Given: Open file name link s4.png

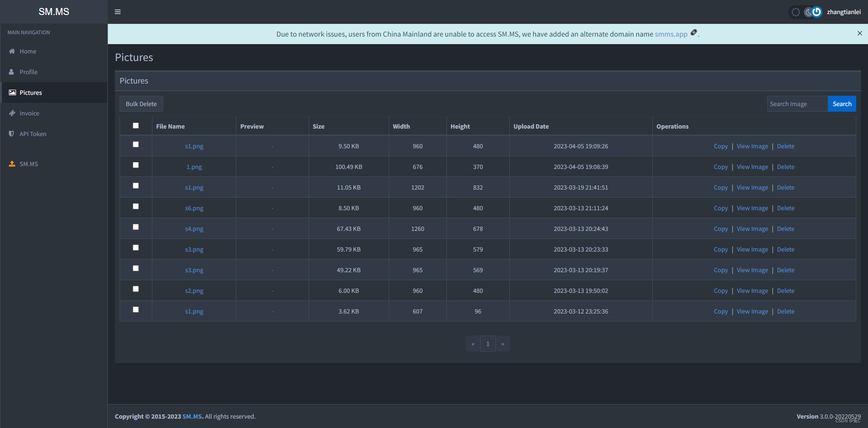Looking at the screenshot, I should tap(194, 229).
